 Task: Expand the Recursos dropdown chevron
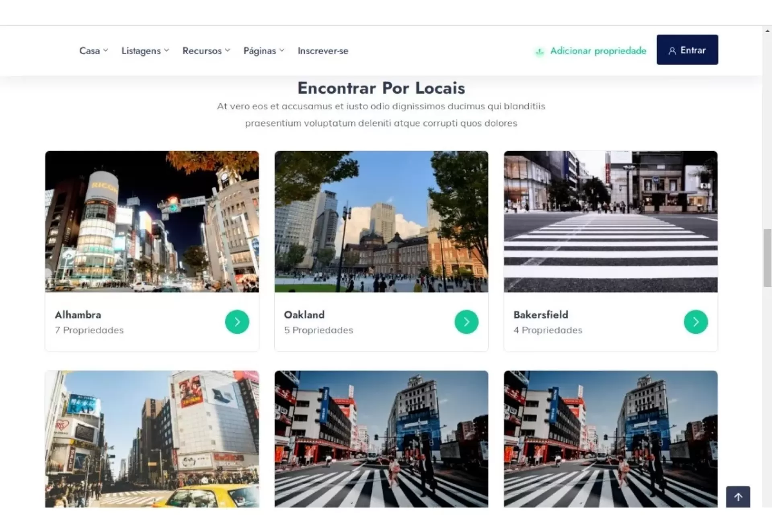[x=228, y=50]
